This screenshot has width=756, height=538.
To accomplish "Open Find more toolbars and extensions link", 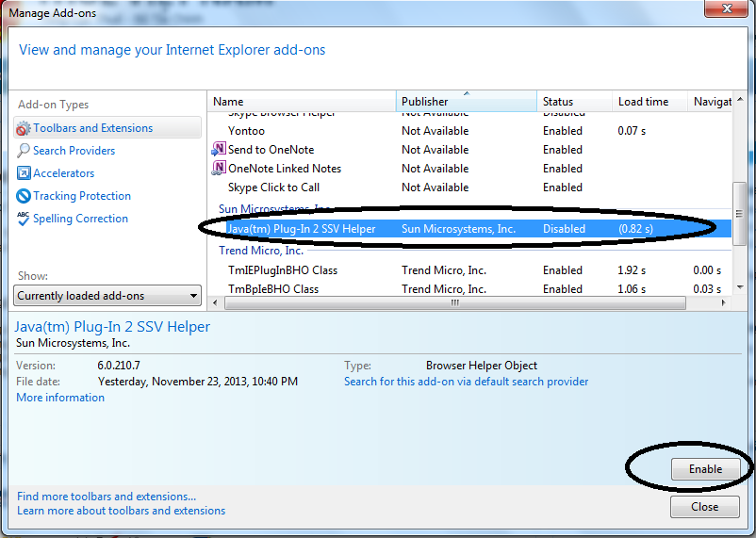I will 107,496.
